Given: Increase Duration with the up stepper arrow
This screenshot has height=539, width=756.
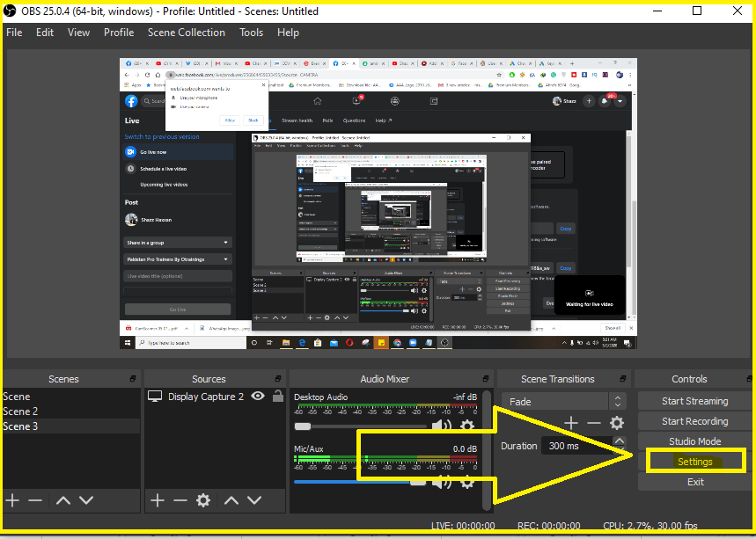Looking at the screenshot, I should tap(620, 441).
